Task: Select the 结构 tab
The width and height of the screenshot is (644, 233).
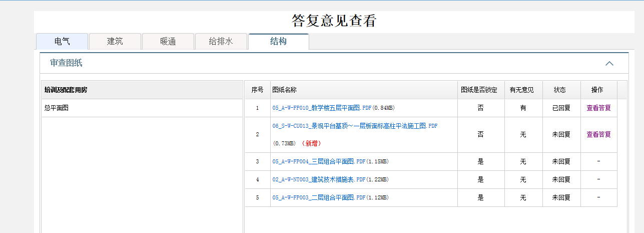Action: coord(278,42)
